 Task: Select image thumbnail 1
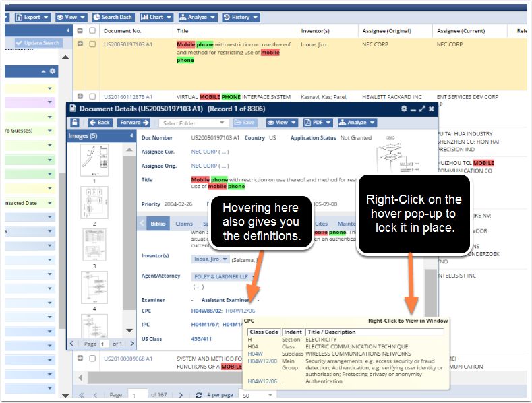click(x=94, y=160)
